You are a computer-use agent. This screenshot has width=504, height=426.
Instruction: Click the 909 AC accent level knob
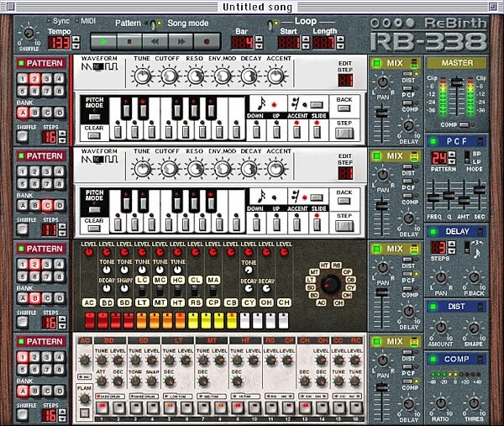[x=85, y=360]
